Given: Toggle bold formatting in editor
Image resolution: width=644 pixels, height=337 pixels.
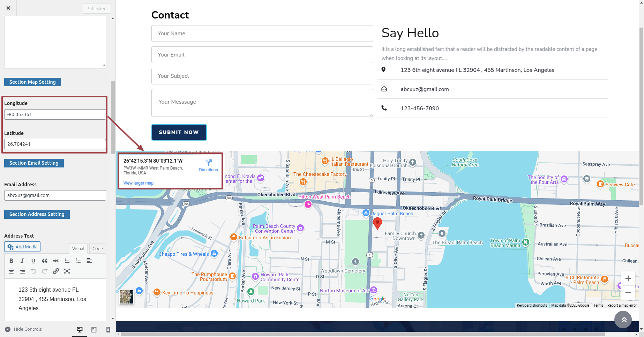Looking at the screenshot, I should pyautogui.click(x=11, y=261).
